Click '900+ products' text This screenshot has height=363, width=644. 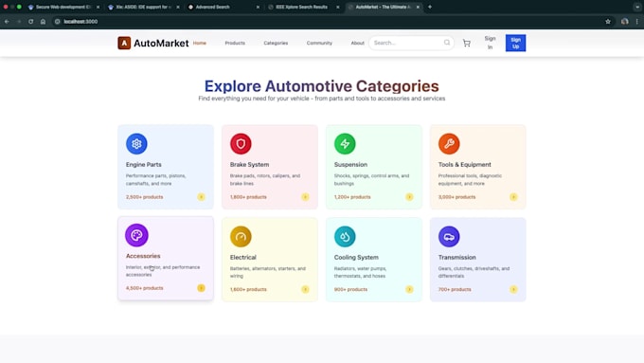[350, 289]
